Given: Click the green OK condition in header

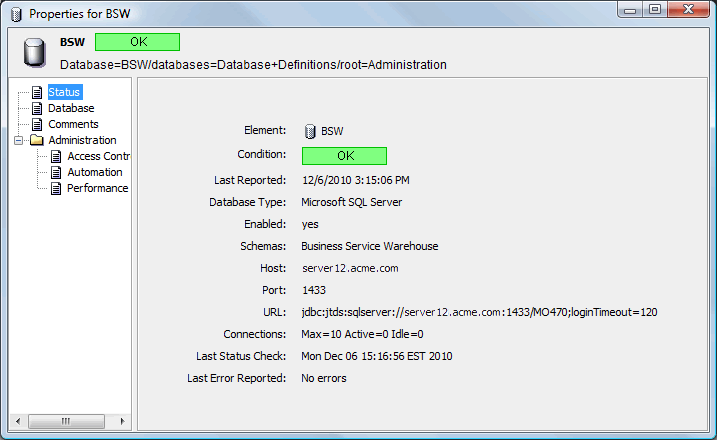Looking at the screenshot, I should point(138,42).
